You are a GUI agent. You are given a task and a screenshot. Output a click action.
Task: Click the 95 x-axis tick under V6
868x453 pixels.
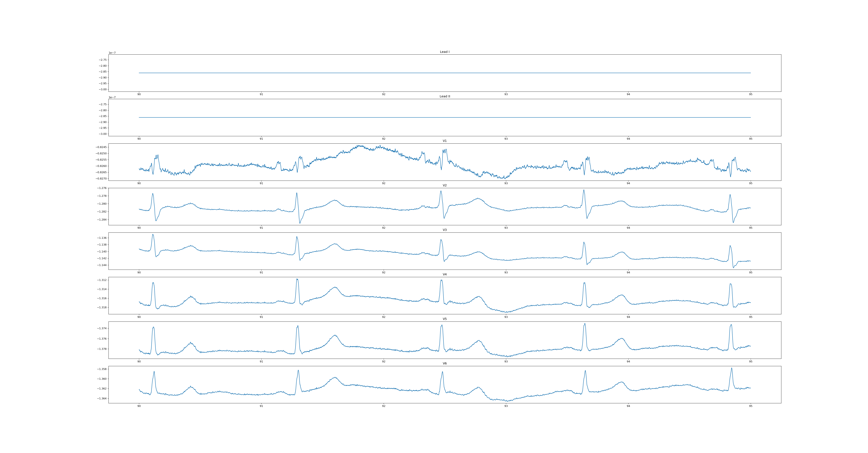750,406
